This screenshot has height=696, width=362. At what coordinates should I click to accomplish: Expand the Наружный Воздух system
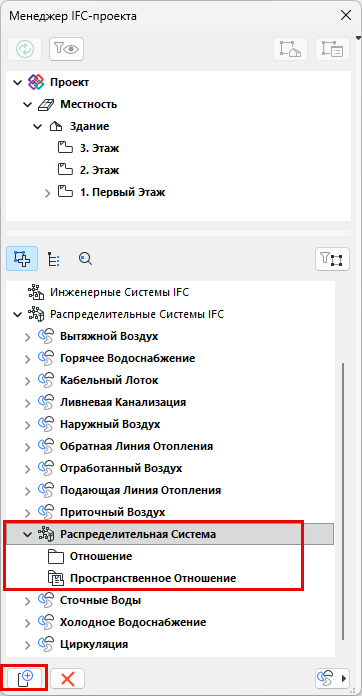point(28,426)
